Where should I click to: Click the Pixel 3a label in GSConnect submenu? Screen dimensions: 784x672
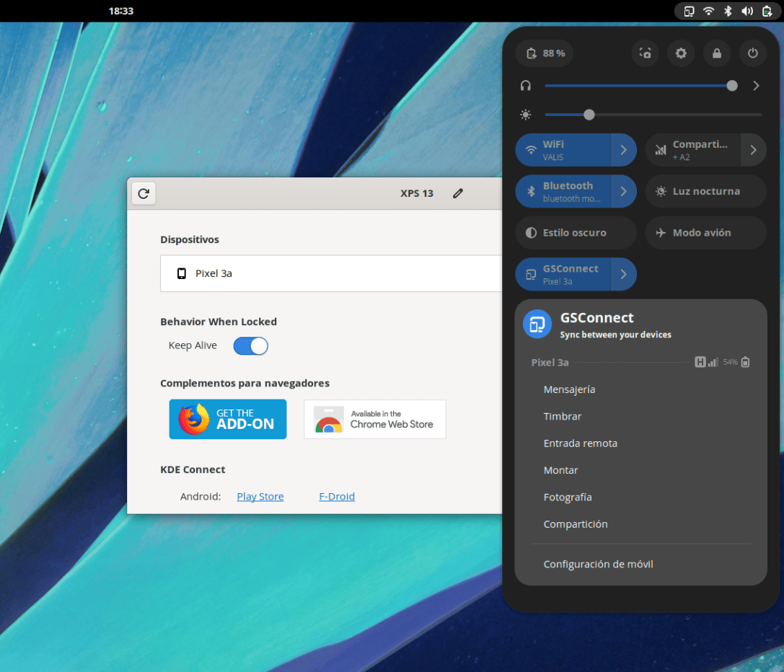click(x=550, y=363)
